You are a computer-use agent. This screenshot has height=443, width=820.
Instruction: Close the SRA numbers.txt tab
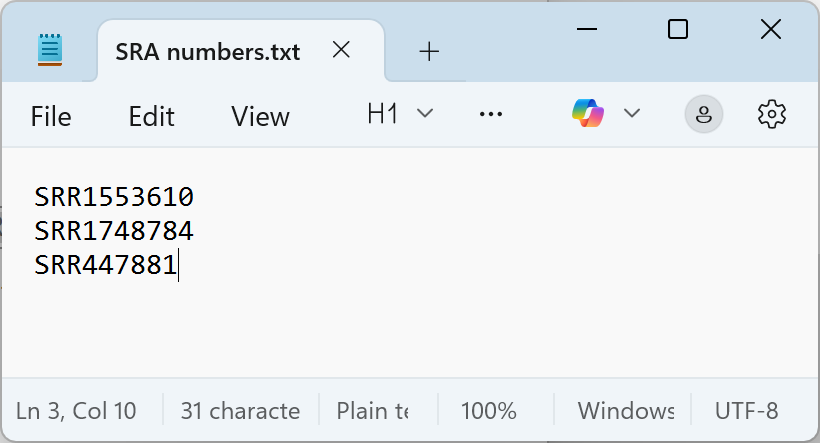[x=341, y=50]
